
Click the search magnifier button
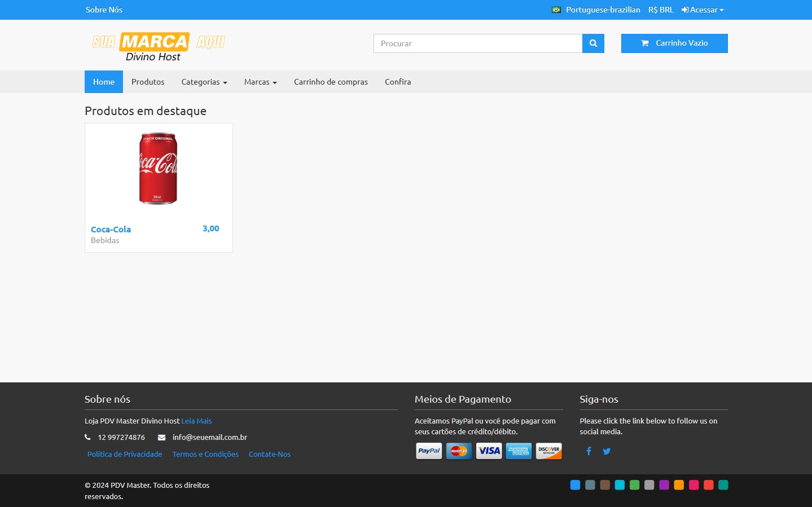tap(593, 43)
